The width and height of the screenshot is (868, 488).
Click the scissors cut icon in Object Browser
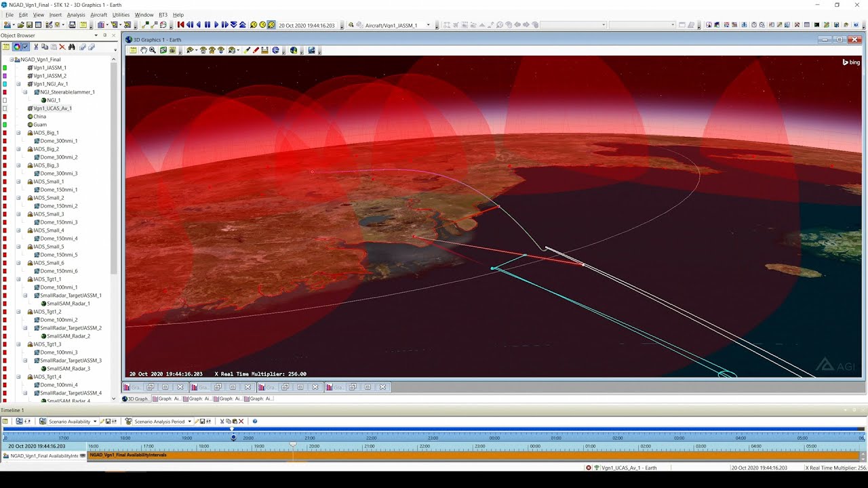click(36, 47)
